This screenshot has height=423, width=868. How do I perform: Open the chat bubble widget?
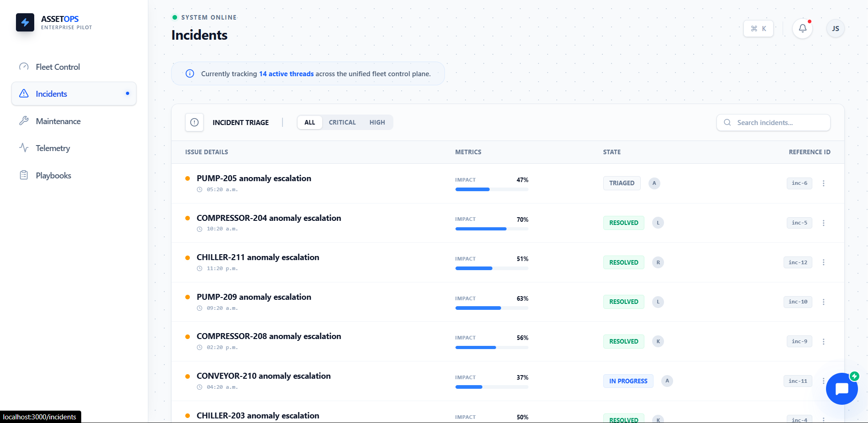click(842, 389)
